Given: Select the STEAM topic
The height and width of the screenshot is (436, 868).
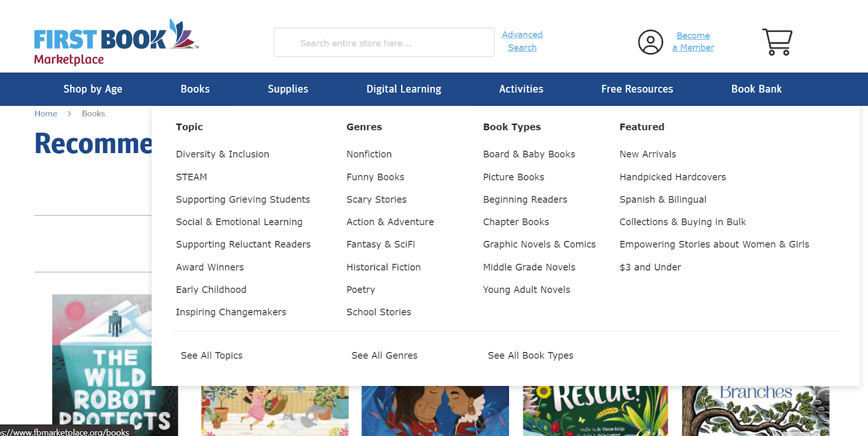Looking at the screenshot, I should (192, 177).
